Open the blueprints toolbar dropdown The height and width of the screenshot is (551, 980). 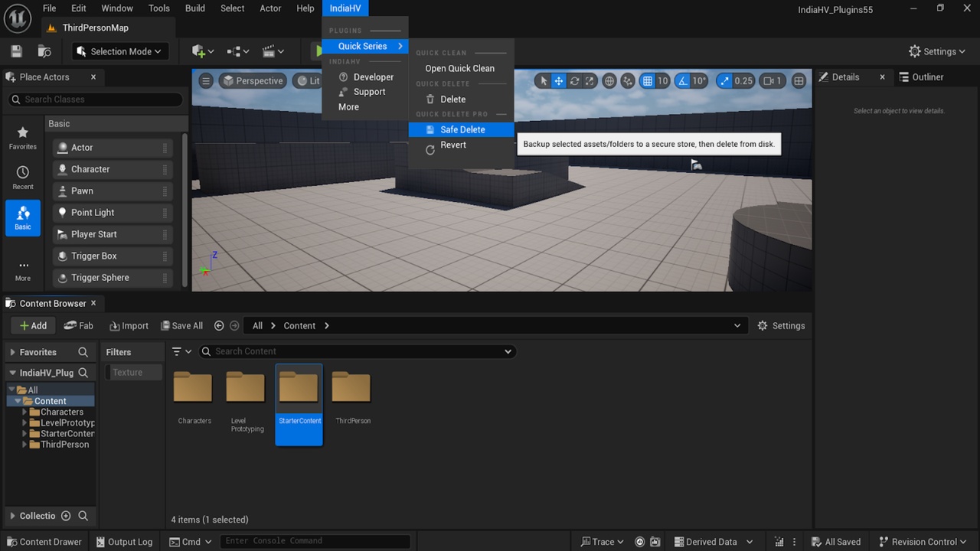point(238,51)
